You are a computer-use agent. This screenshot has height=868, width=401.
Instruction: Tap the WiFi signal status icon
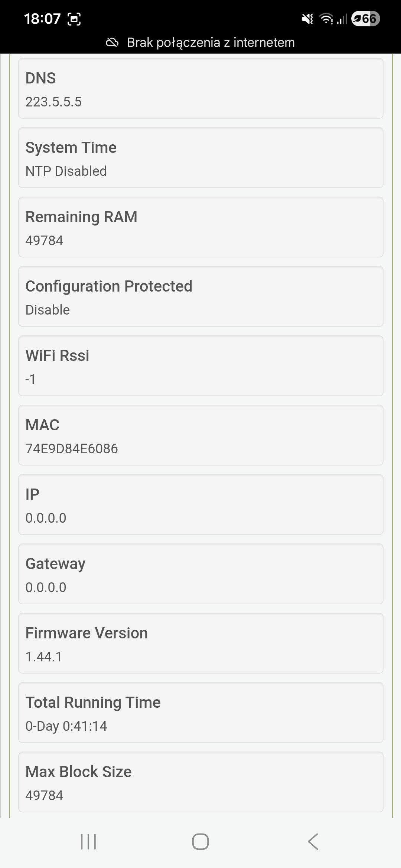pyautogui.click(x=326, y=19)
